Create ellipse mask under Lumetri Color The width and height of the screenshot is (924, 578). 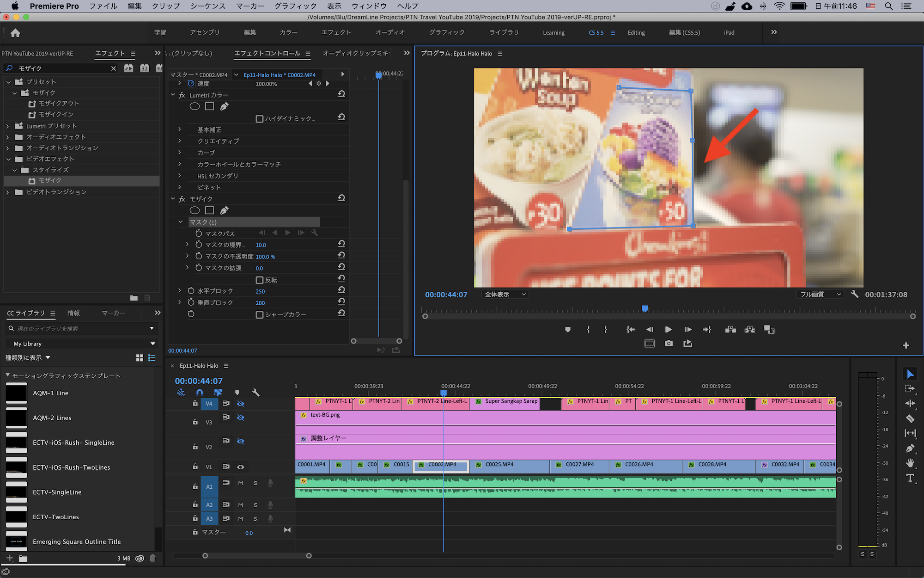click(195, 106)
